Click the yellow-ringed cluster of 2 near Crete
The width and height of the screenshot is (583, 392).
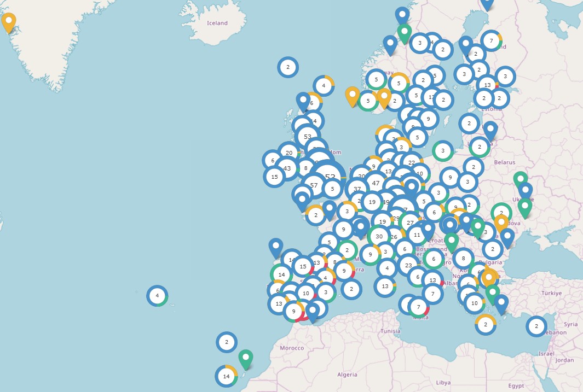tap(485, 325)
